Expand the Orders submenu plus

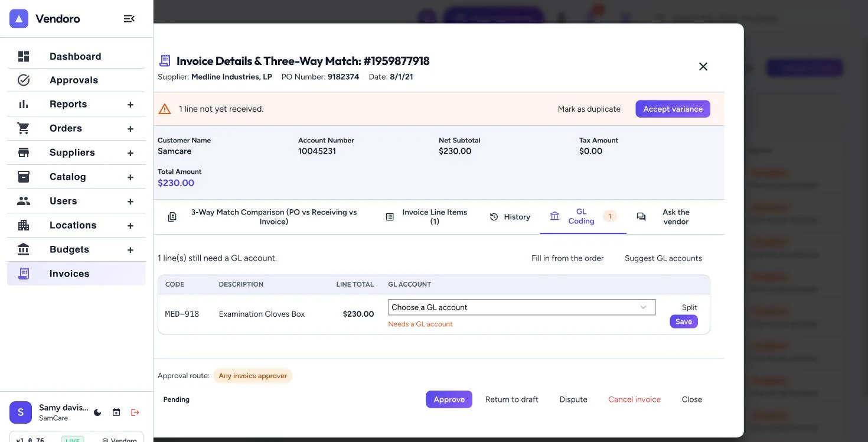[130, 129]
